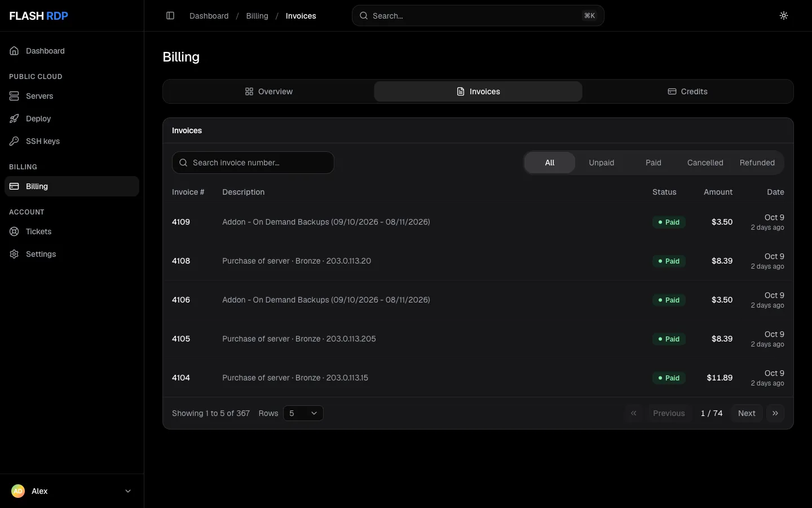The height and width of the screenshot is (508, 812).
Task: Click Billing breadcrumb link
Action: (x=257, y=16)
